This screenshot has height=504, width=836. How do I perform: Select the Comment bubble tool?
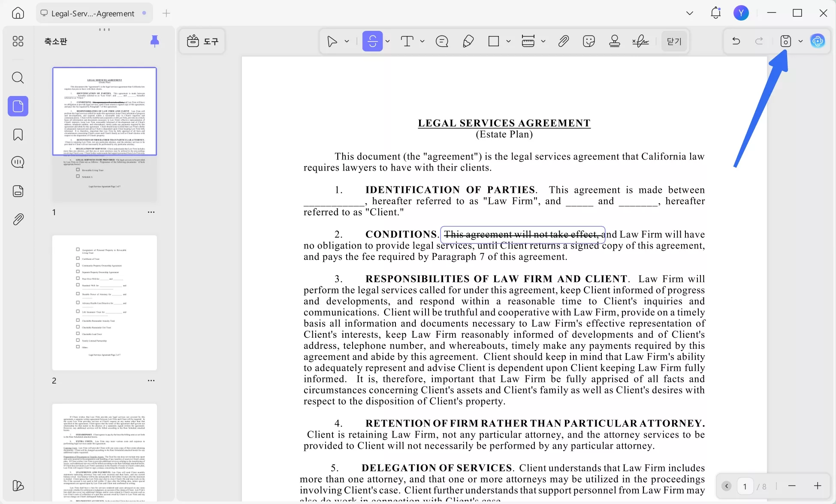pos(442,41)
